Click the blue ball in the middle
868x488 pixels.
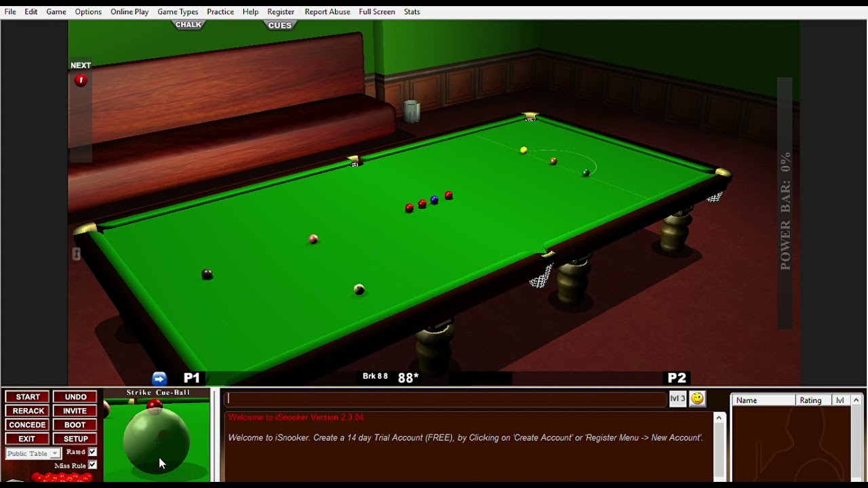click(434, 200)
